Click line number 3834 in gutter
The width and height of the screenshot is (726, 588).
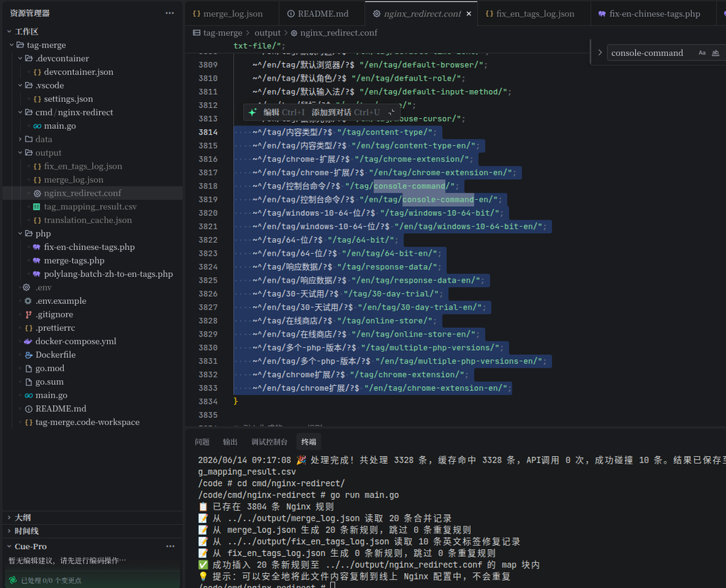208,402
